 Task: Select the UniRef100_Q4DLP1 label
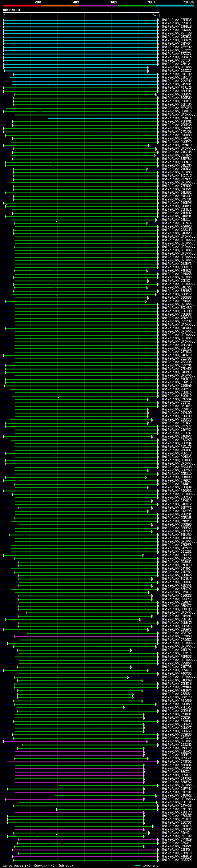[x=177, y=650]
